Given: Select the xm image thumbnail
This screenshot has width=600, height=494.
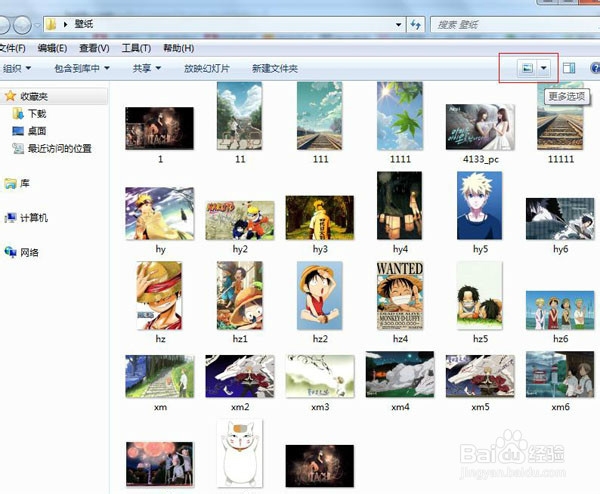Looking at the screenshot, I should tap(160, 377).
